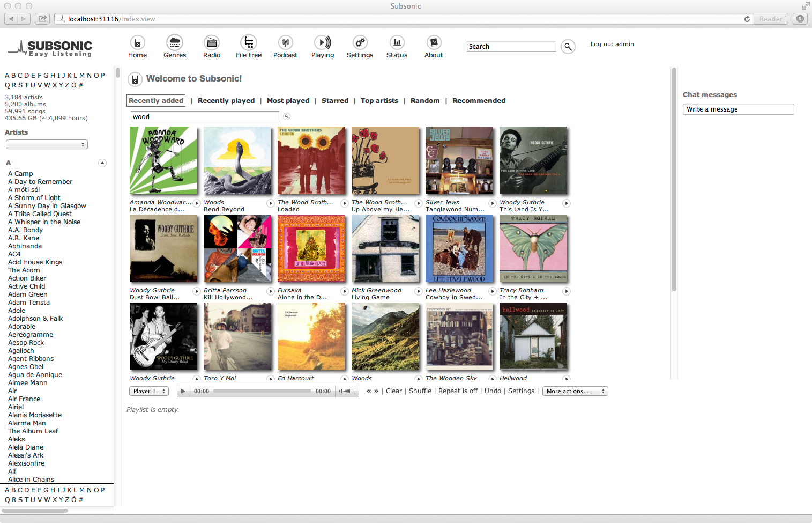Click the sidebar horizontal scrollbar

tap(36, 510)
